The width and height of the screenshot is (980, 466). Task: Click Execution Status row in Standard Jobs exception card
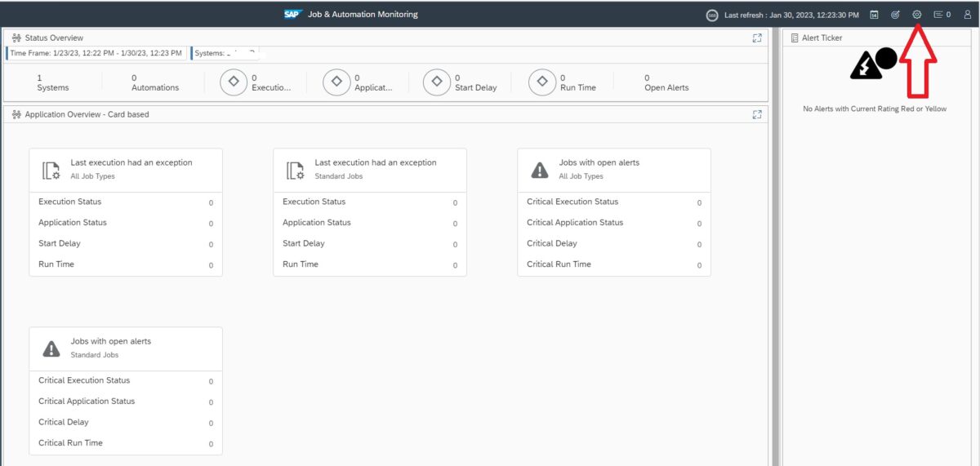point(370,202)
